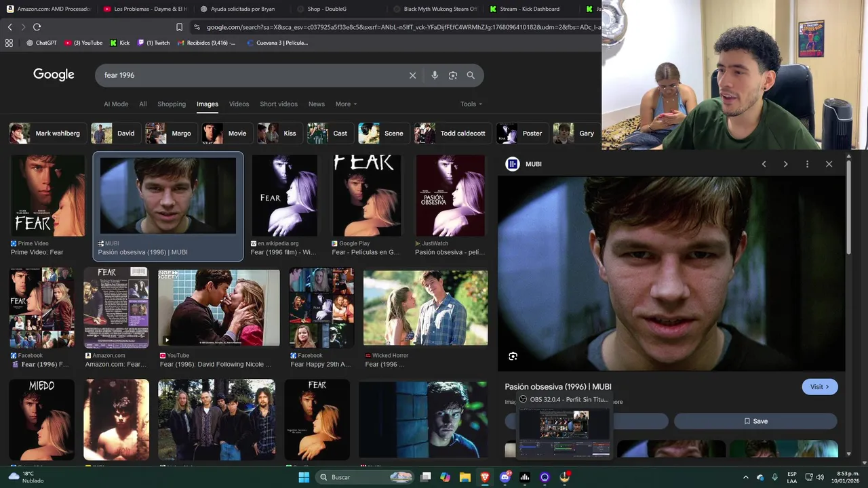Go to the Short videos search tab
Viewport: 868px width, 488px height.
(x=279, y=104)
